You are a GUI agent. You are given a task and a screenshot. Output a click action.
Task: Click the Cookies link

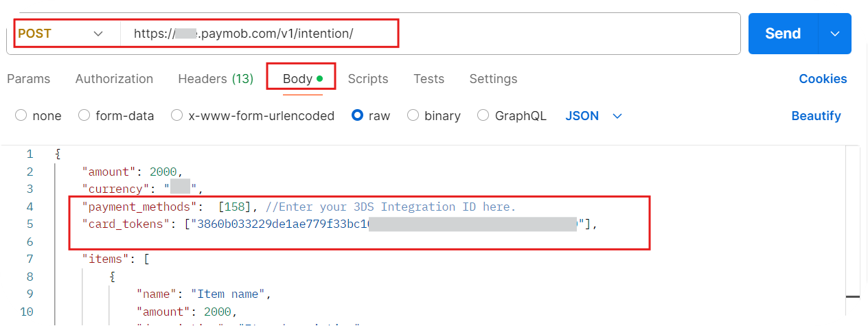coord(823,79)
